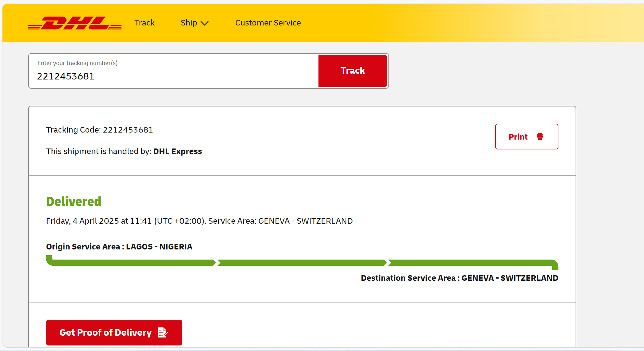Screen dimensions: 644x351
Task: Click the green Delivered status heading
Action: pos(74,202)
